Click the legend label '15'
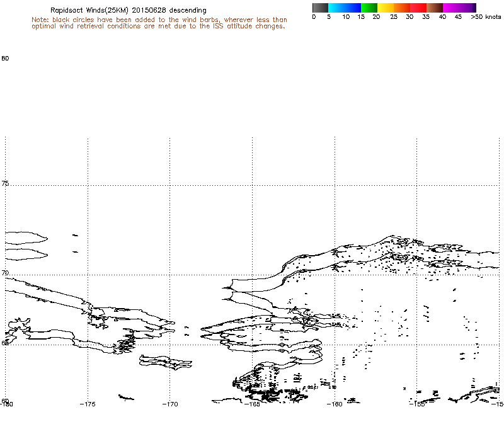Screen dimensions: 504x441 click(x=361, y=17)
